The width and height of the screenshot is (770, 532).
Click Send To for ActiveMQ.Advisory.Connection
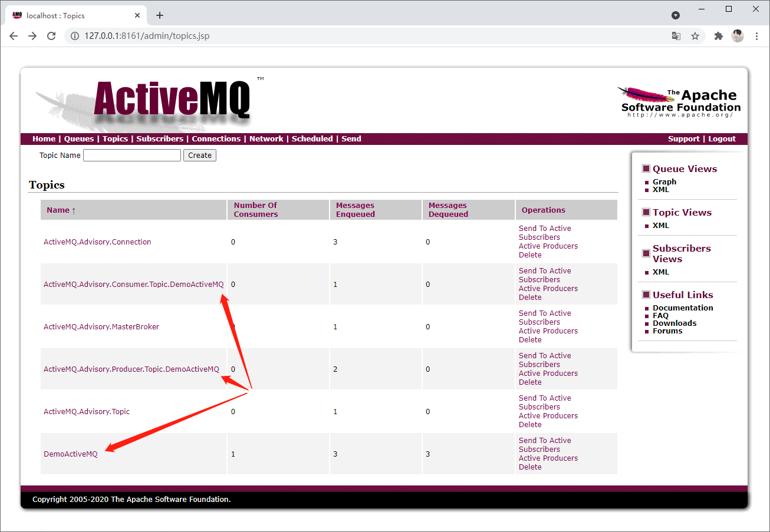[x=533, y=229]
